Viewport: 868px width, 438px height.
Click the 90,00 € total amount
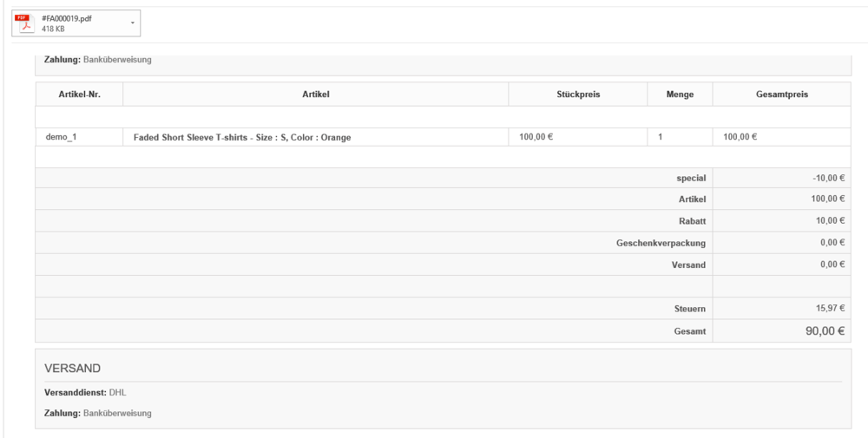pyautogui.click(x=825, y=331)
